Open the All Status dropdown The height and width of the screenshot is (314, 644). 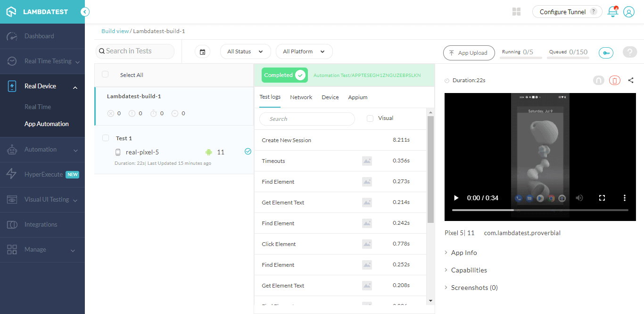click(x=245, y=51)
